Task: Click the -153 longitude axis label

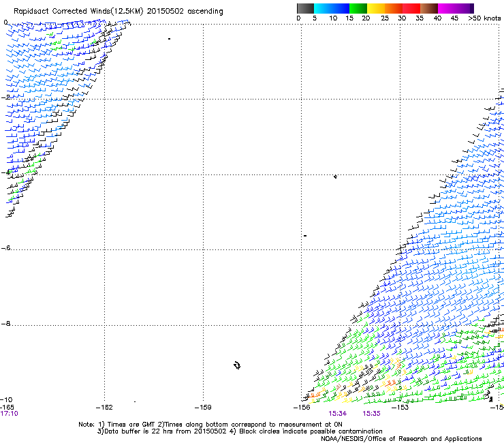Action: pos(400,408)
